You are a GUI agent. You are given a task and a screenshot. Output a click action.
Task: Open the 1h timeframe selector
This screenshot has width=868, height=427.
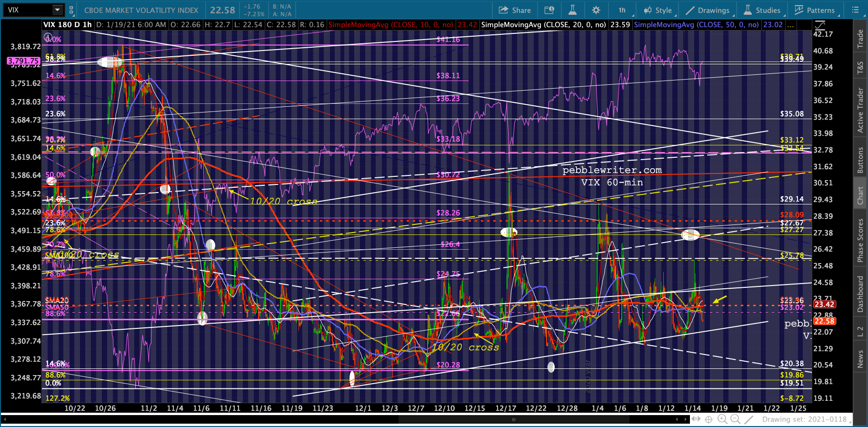tap(622, 10)
